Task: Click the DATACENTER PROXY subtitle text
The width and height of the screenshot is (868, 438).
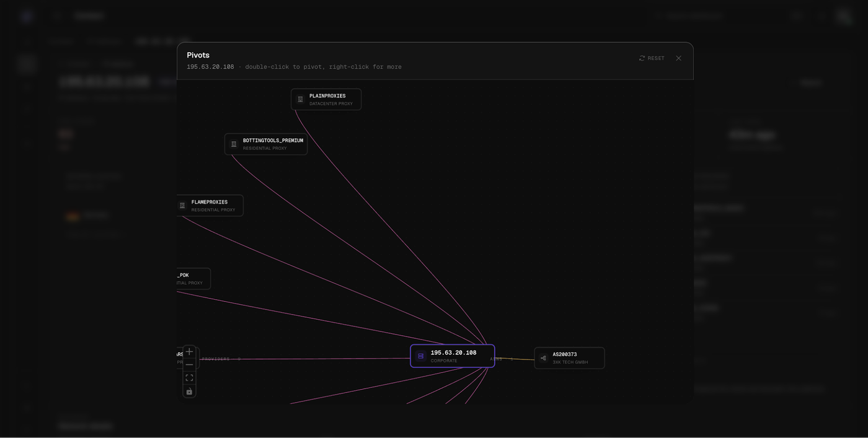Action: coord(331,104)
